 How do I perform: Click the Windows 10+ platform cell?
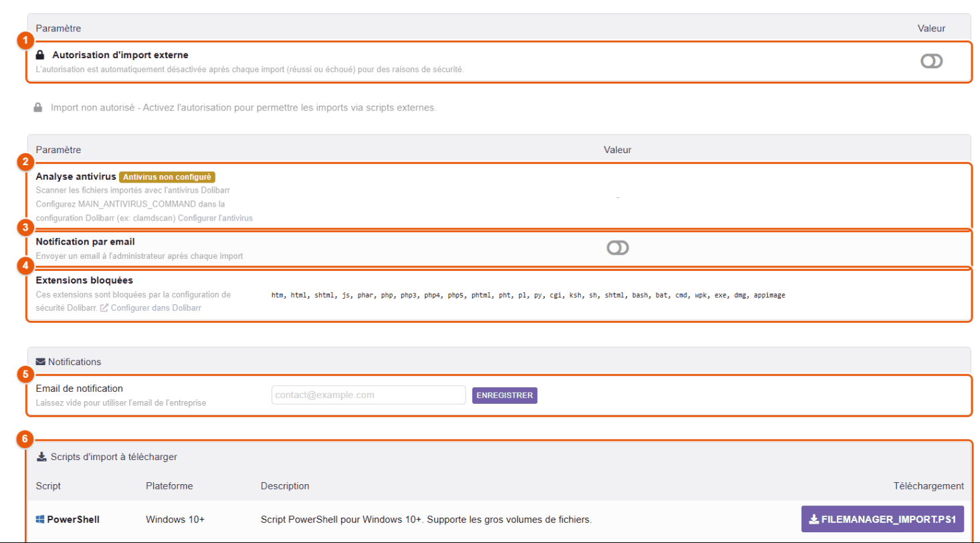(x=175, y=519)
